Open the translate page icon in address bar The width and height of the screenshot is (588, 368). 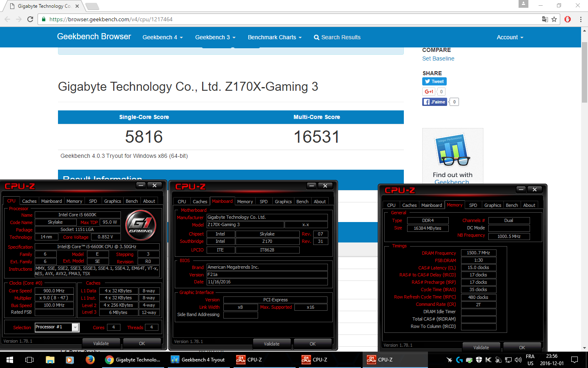pos(545,19)
